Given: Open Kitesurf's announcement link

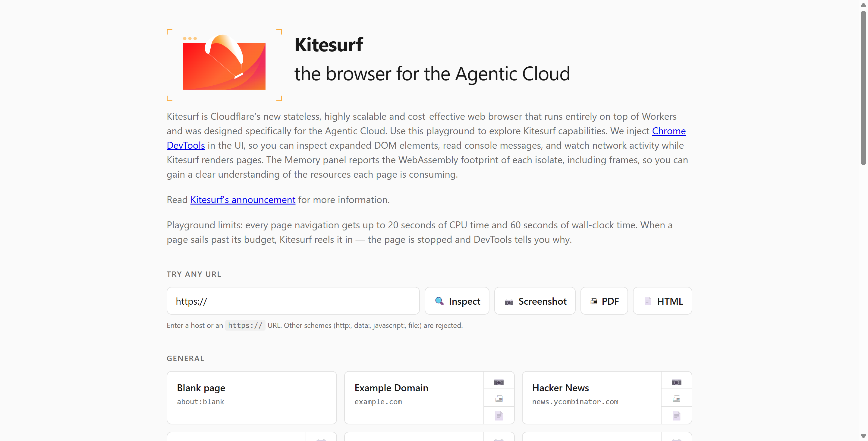Looking at the screenshot, I should [243, 200].
